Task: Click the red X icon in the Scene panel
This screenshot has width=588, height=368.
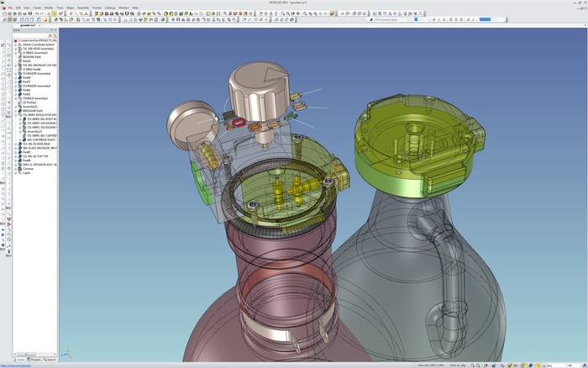Action: (x=50, y=35)
